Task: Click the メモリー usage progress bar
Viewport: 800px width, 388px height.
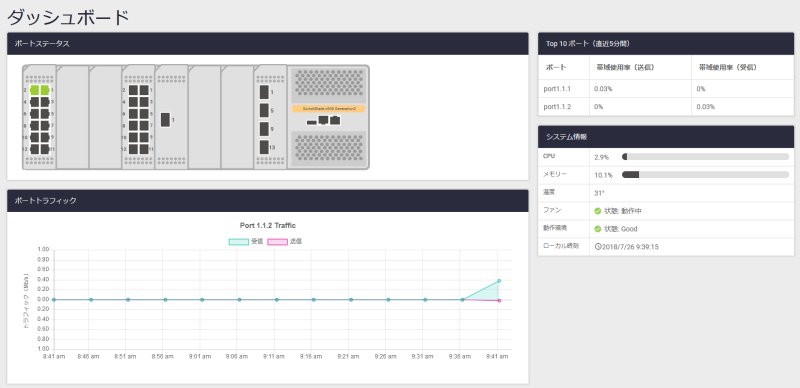Action: 705,175
